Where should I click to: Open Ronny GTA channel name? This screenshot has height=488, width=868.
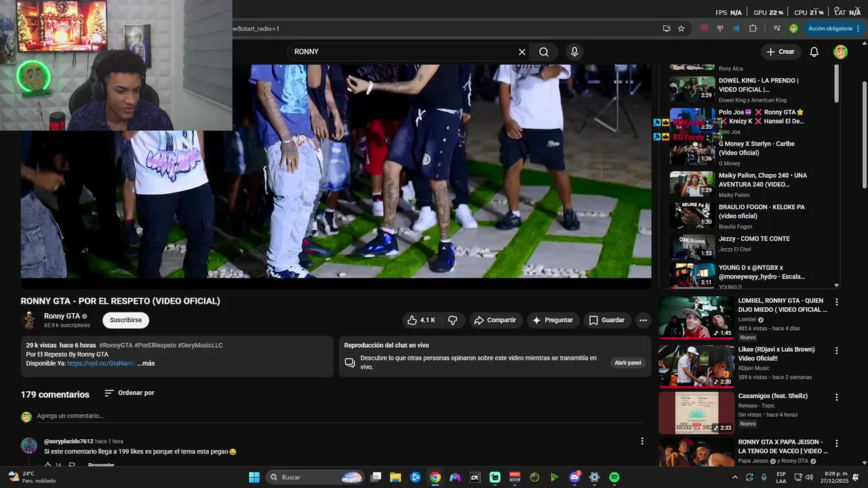coord(62,316)
